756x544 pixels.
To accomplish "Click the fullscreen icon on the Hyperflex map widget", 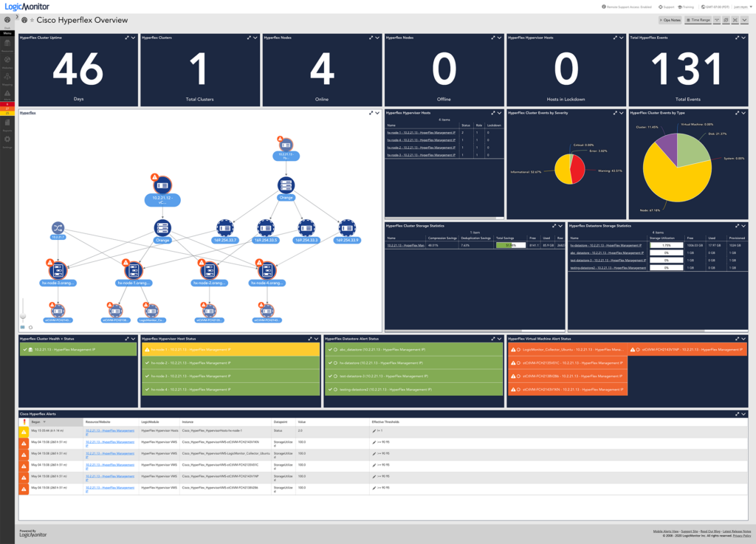I will coord(371,113).
